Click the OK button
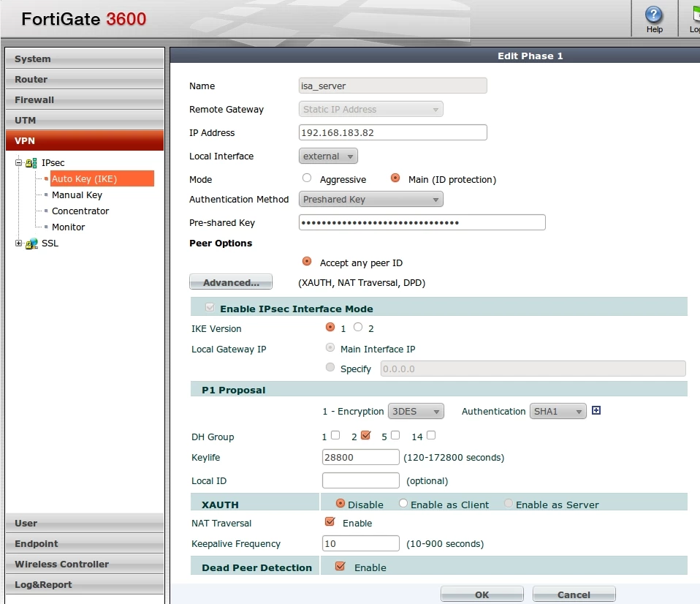This screenshot has height=604, width=700. (x=482, y=594)
